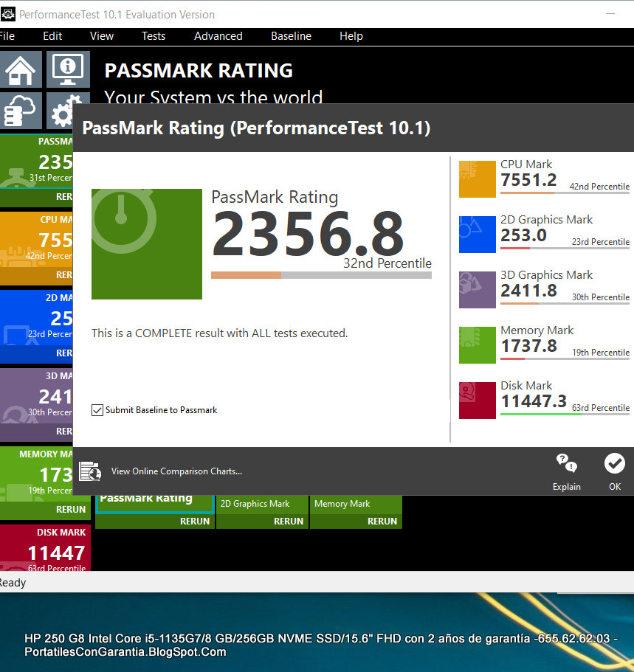Confirm dialog with the OK checkmark icon
Viewport: 634px width, 672px height.
click(614, 463)
